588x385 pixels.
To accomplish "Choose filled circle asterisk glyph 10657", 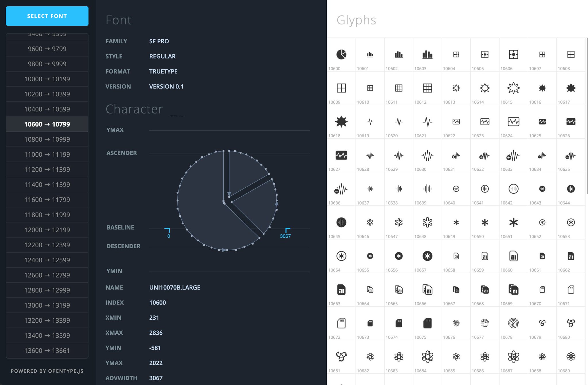I will tap(428, 256).
